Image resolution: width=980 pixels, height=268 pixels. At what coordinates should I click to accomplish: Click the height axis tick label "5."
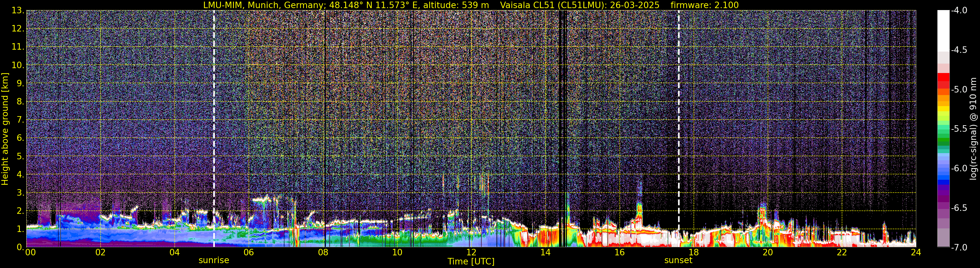point(20,156)
